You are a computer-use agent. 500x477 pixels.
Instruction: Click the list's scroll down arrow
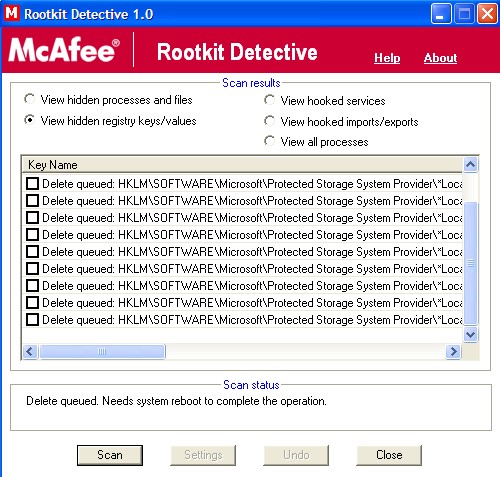[x=471, y=334]
